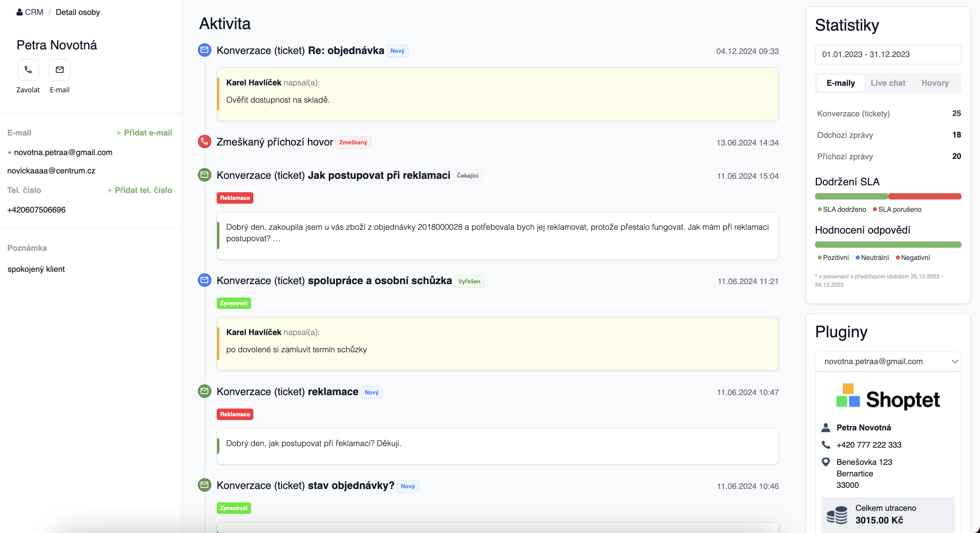Select the E-maily statistics tab
Viewport: 980px width, 533px height.
[841, 83]
